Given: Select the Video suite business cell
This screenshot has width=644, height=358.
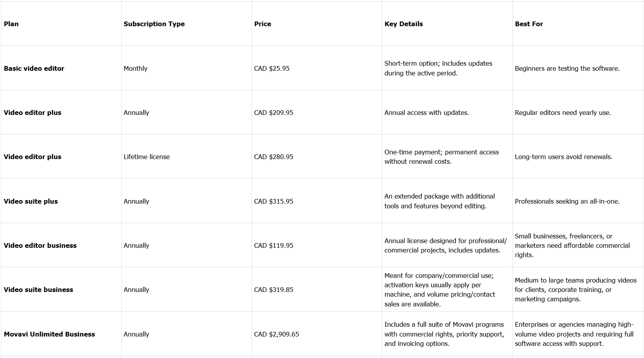Looking at the screenshot, I should point(38,290).
